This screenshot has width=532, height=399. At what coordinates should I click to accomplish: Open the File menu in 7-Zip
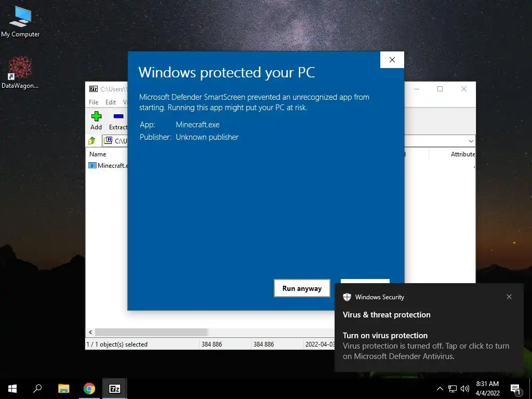(94, 102)
